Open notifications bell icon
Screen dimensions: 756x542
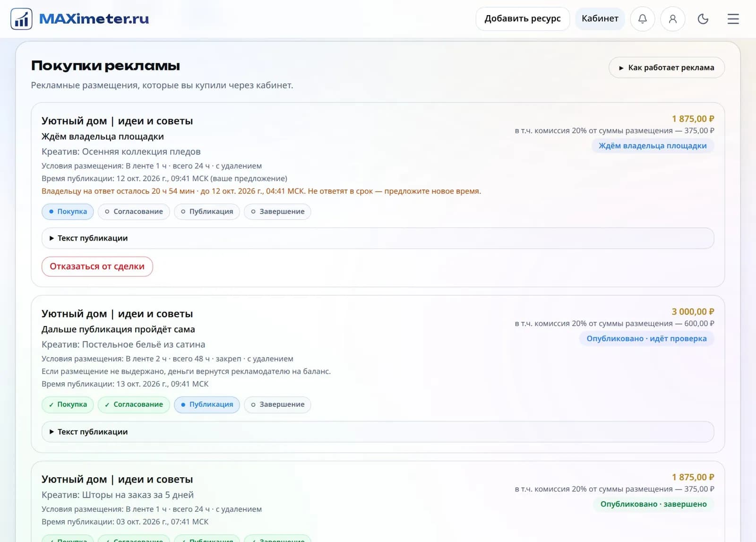pyautogui.click(x=643, y=19)
